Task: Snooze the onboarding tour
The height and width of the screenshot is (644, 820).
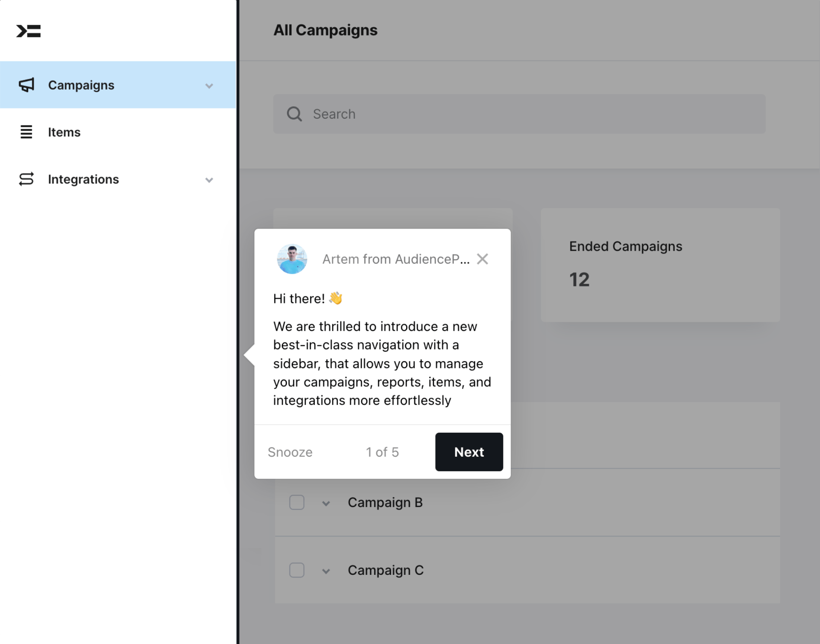Action: click(x=290, y=452)
